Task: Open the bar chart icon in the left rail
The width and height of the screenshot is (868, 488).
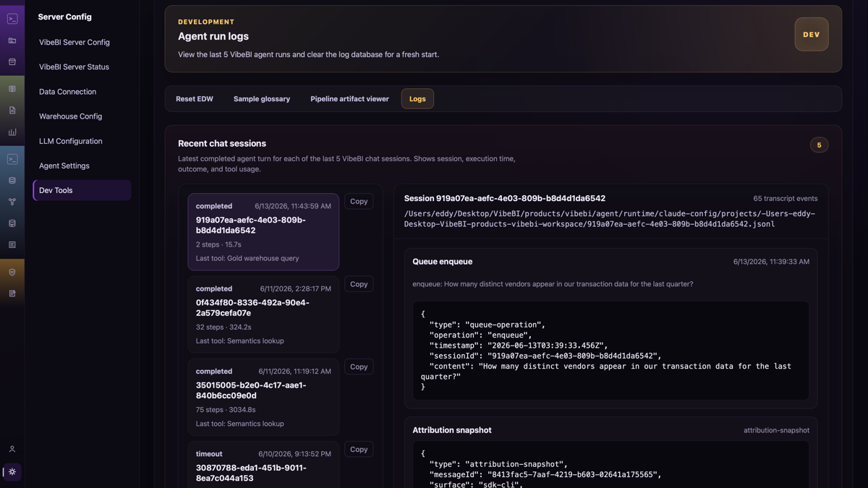Action: tap(12, 132)
